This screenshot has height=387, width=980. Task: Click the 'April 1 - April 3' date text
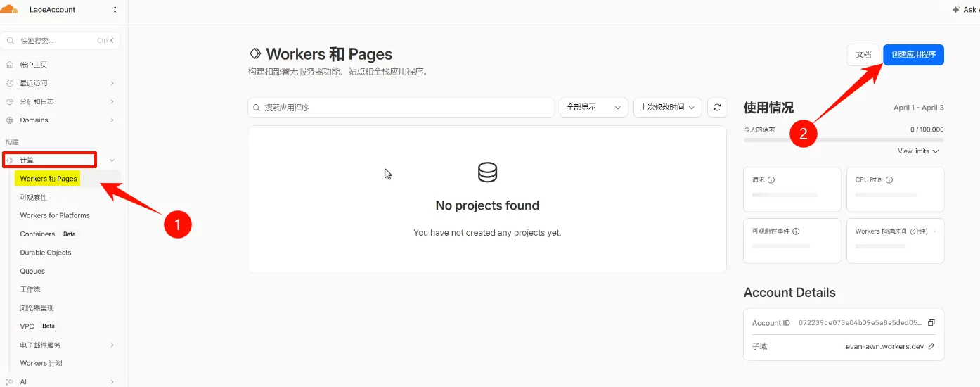click(x=919, y=108)
